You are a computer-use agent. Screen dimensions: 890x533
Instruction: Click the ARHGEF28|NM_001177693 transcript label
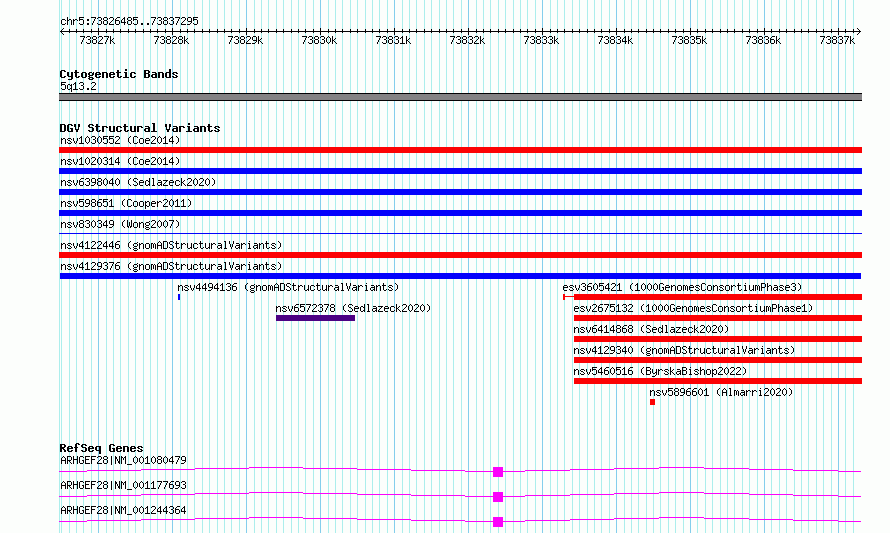[x=123, y=485]
